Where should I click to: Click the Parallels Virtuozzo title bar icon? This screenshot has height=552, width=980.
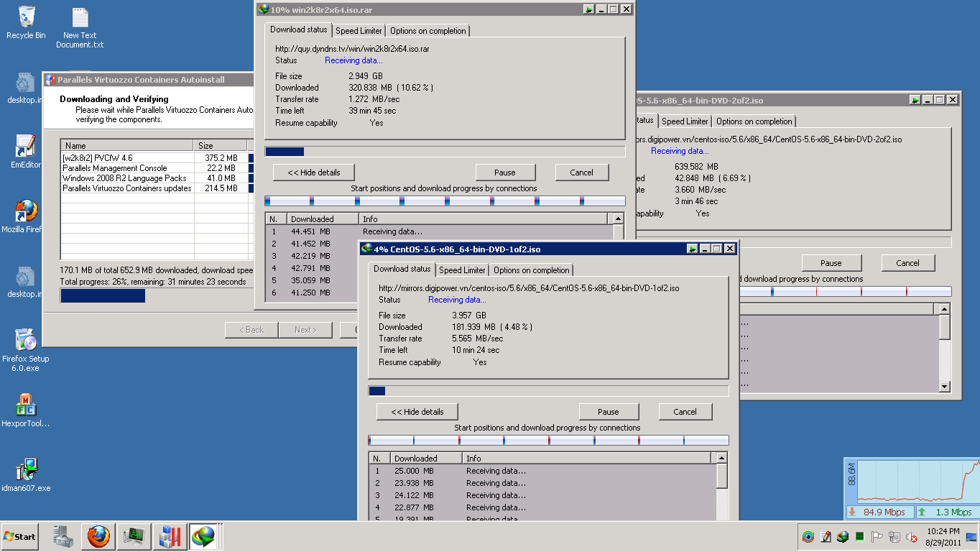pos(50,80)
